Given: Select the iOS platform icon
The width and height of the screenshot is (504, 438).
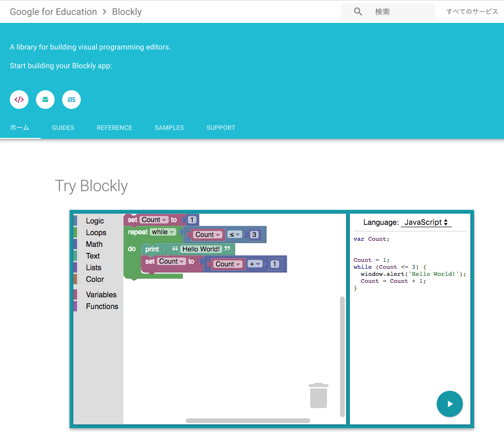Looking at the screenshot, I should point(71,100).
